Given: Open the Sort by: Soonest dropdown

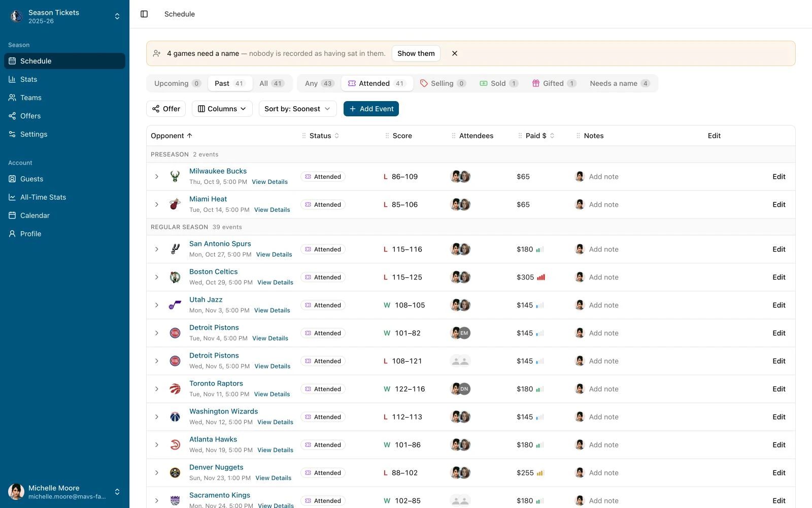Looking at the screenshot, I should (297, 109).
